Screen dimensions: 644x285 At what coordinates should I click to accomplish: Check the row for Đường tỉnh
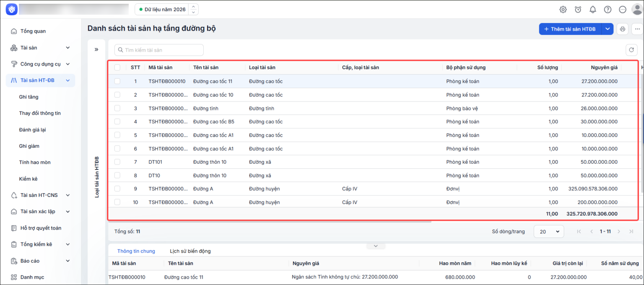117,108
